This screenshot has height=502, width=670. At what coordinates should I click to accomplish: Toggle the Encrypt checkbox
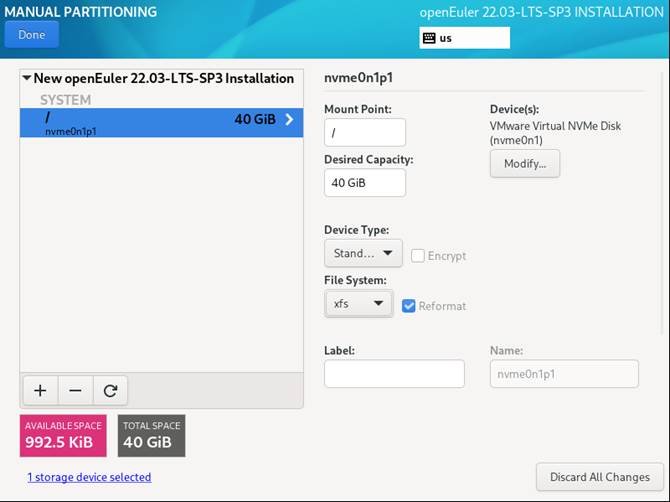coord(418,255)
